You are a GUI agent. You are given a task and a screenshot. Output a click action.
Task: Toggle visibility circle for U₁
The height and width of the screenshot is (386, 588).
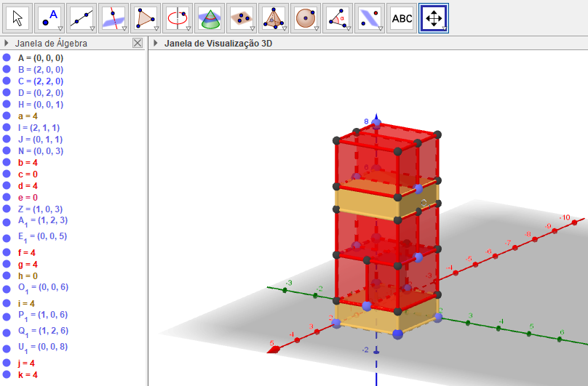(7, 347)
